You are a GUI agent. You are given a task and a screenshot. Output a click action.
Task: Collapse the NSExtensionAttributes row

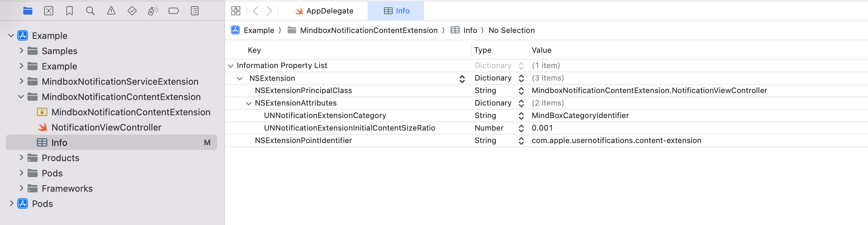[249, 103]
